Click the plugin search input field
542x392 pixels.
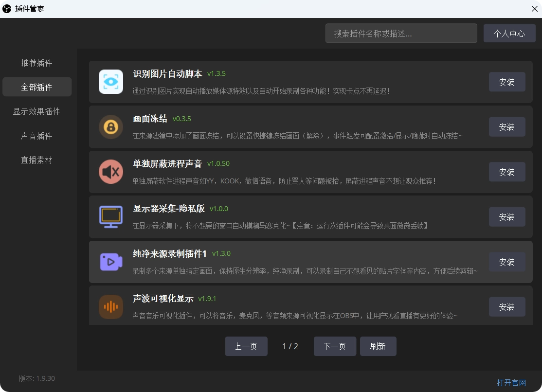point(401,33)
